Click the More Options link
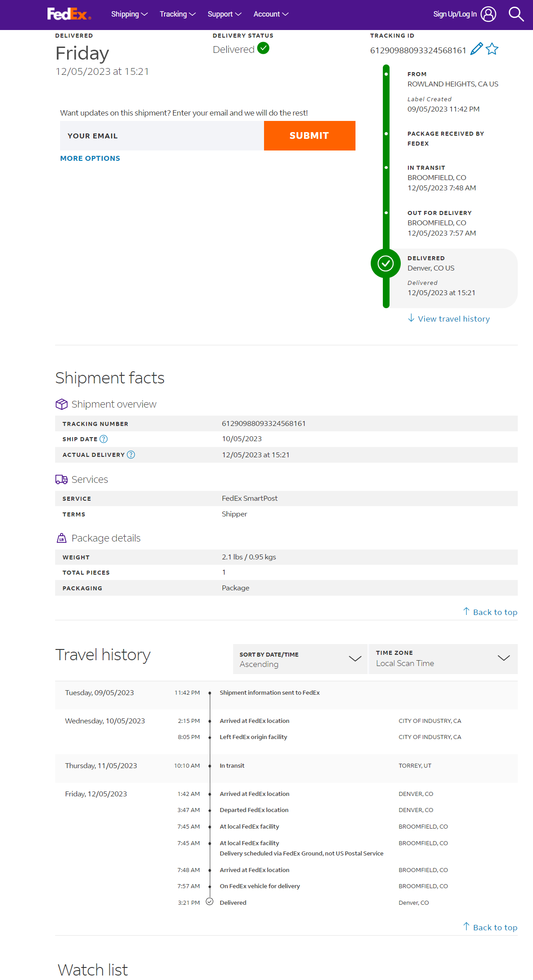This screenshot has height=980, width=533. click(x=90, y=158)
